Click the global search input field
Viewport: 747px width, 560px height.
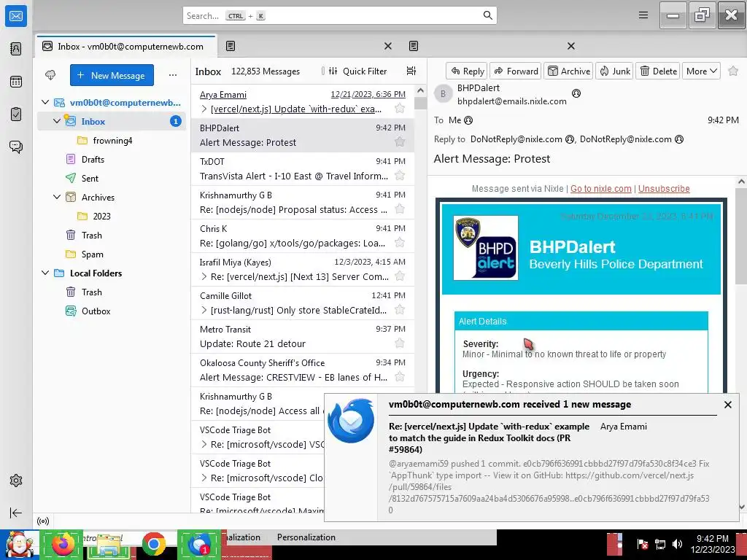click(x=340, y=15)
